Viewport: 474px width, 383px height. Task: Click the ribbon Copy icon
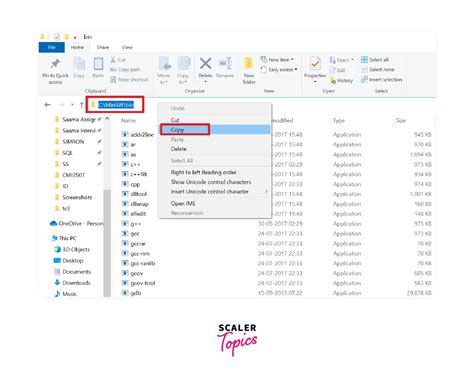click(79, 64)
